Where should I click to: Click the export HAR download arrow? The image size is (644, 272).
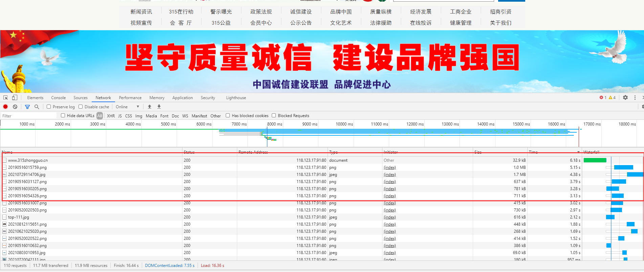[159, 107]
